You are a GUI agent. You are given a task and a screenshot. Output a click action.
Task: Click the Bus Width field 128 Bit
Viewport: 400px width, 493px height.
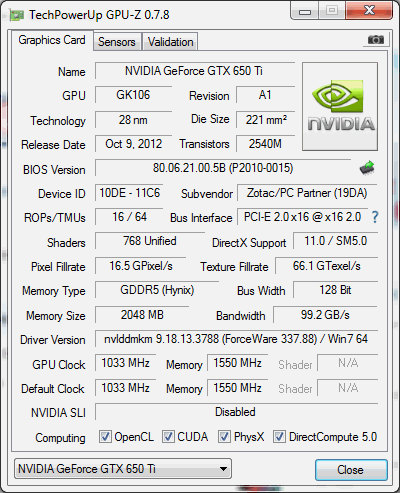point(335,290)
